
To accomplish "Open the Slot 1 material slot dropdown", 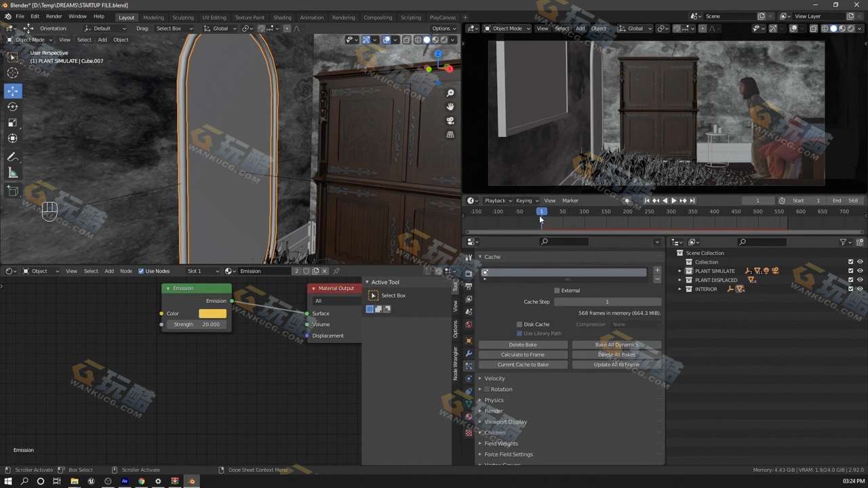I will 202,271.
